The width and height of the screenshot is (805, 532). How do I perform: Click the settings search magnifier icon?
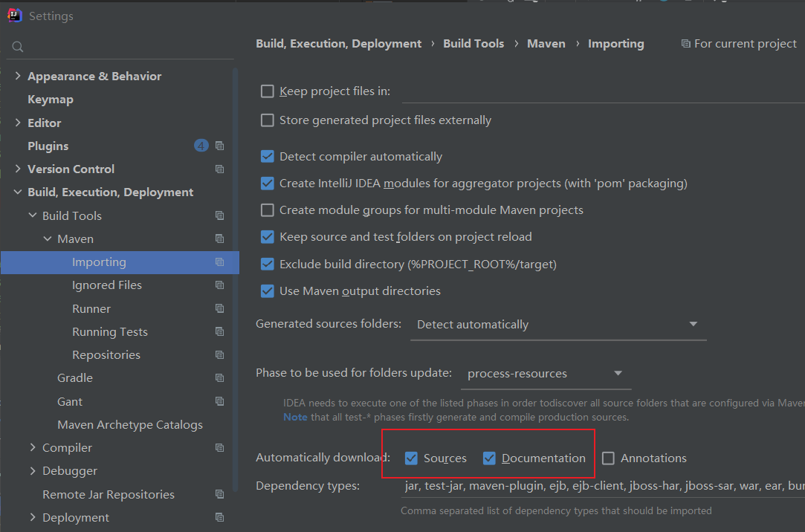point(18,47)
